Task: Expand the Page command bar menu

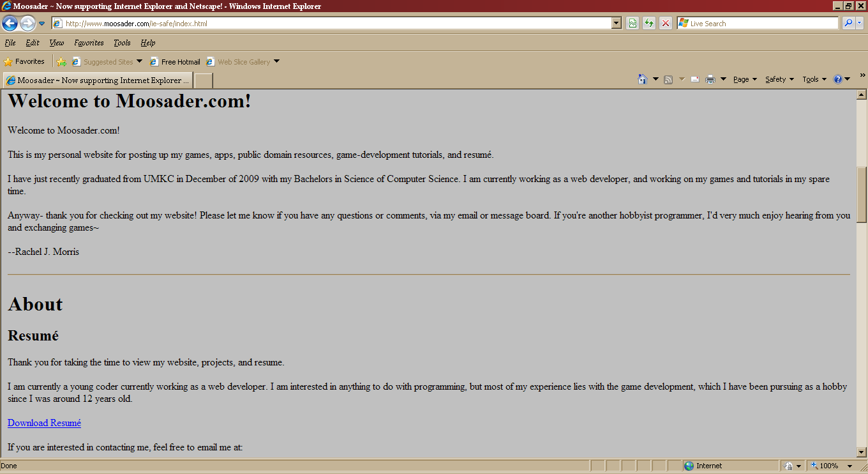Action: tap(744, 79)
